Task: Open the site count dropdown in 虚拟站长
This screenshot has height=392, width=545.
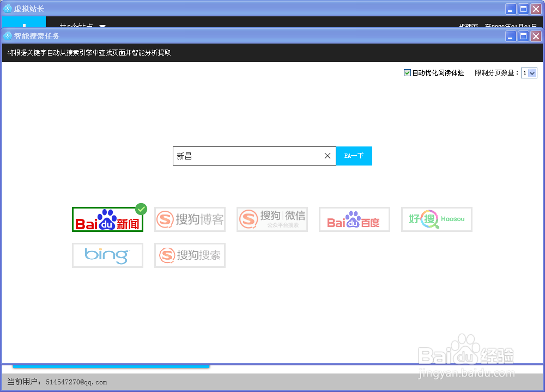Action: [x=102, y=26]
